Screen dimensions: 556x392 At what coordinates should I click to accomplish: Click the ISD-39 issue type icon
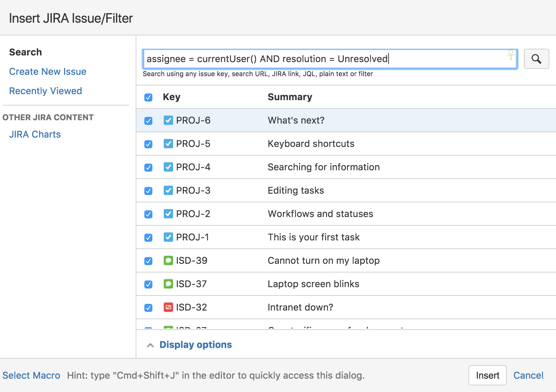point(168,261)
